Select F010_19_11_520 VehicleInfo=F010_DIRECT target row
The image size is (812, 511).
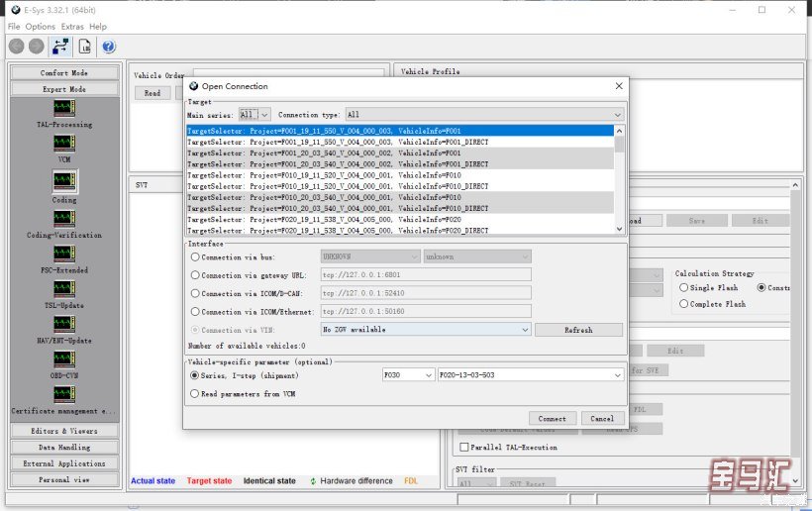(x=400, y=186)
